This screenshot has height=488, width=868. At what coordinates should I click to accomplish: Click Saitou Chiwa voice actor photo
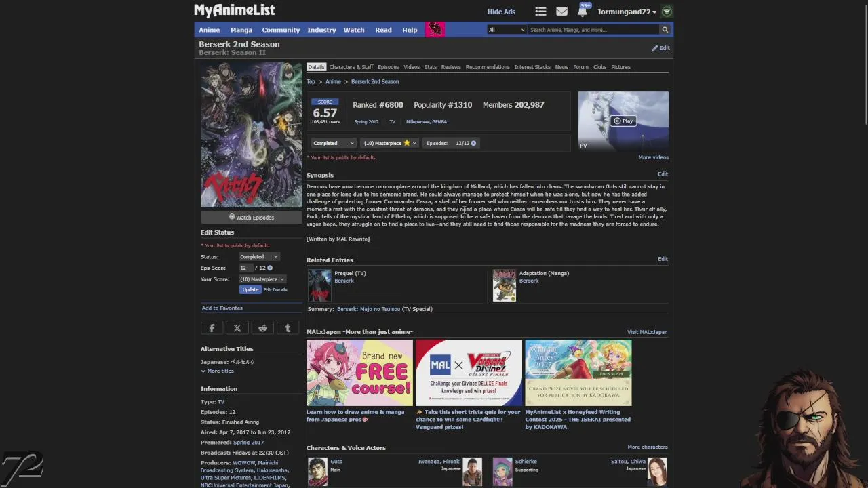[x=657, y=472]
